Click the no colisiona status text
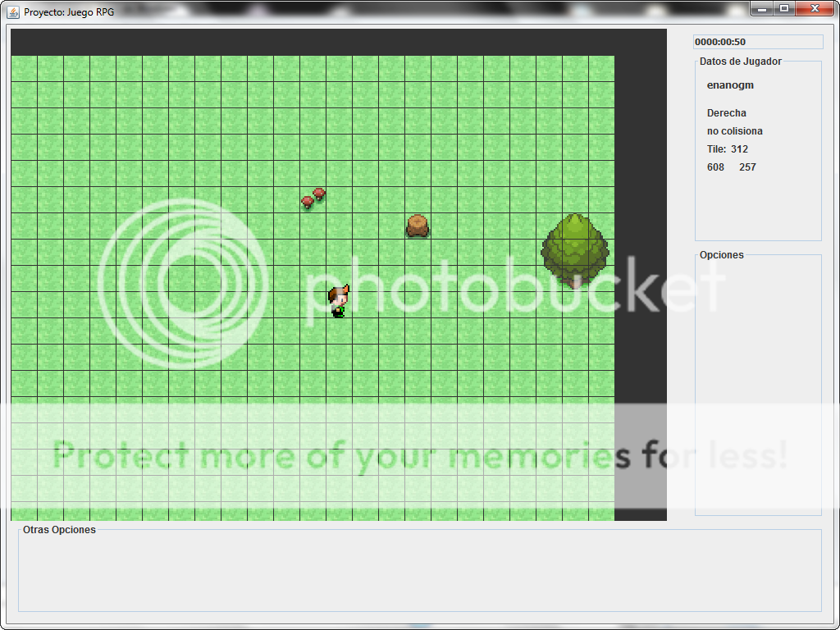Screen dimensions: 840x630 [735, 131]
